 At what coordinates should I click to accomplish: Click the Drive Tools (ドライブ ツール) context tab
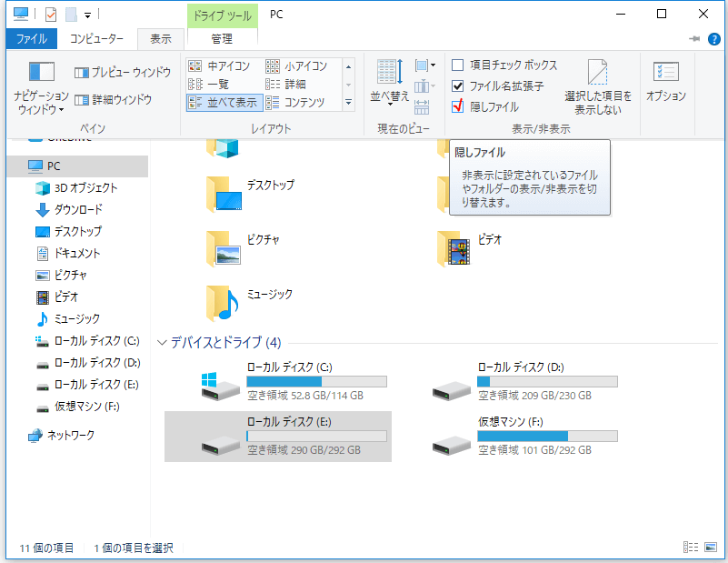223,15
